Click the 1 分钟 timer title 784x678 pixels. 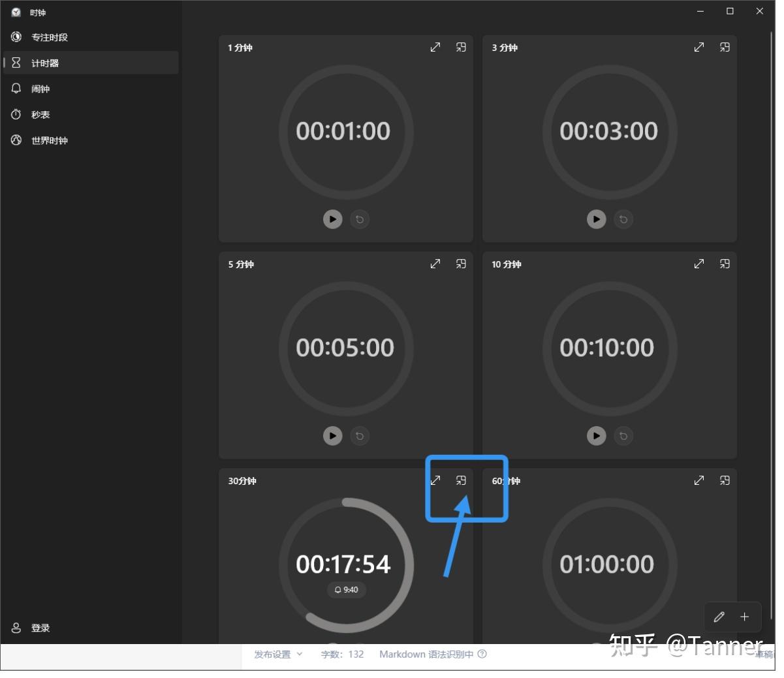tap(240, 48)
